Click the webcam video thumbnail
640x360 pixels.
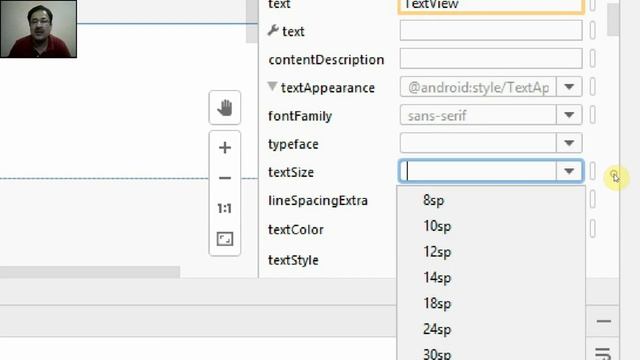[38, 29]
